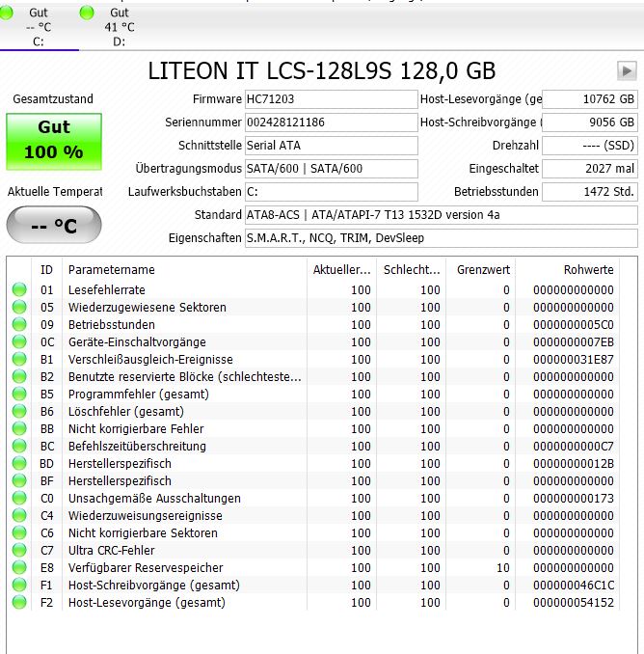This screenshot has width=644, height=654.
Task: Click the status icon for Wiederzugewiesene Sektoren
Action: click(x=19, y=307)
